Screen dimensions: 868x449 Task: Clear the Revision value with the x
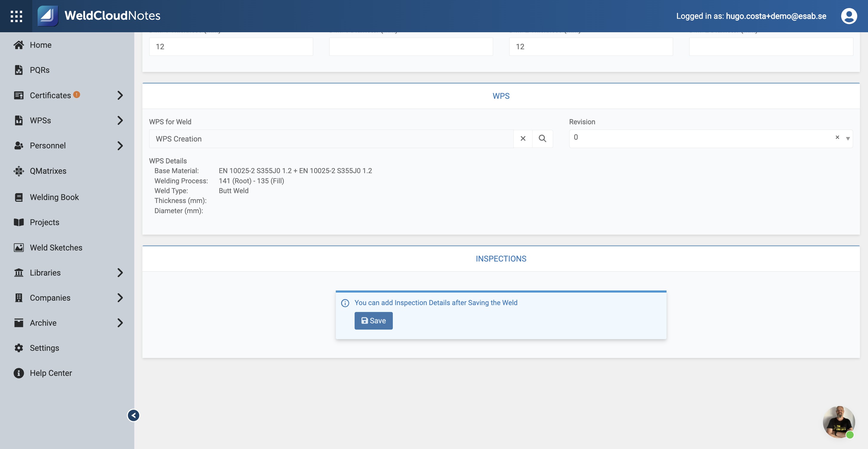pyautogui.click(x=837, y=137)
